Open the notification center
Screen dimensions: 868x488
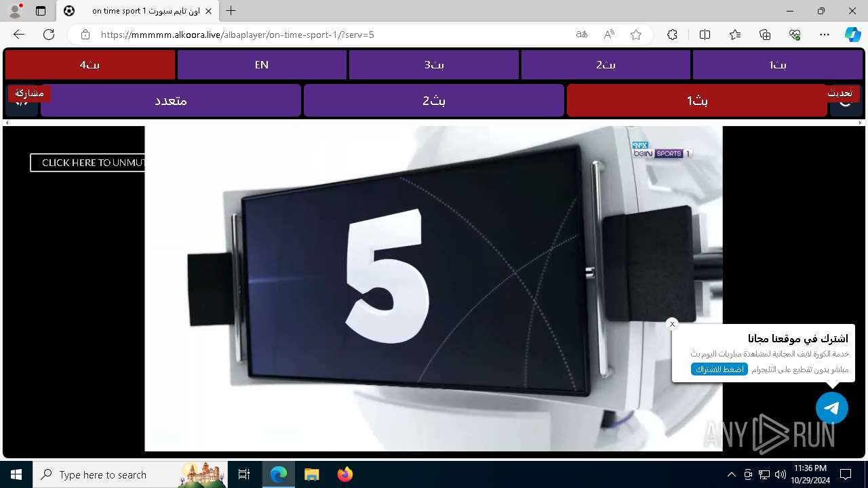point(846,474)
